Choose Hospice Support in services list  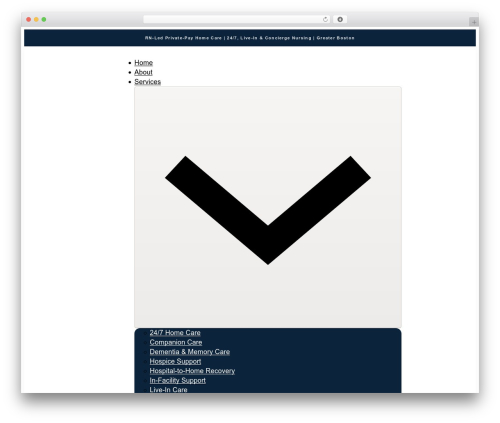pos(175,361)
